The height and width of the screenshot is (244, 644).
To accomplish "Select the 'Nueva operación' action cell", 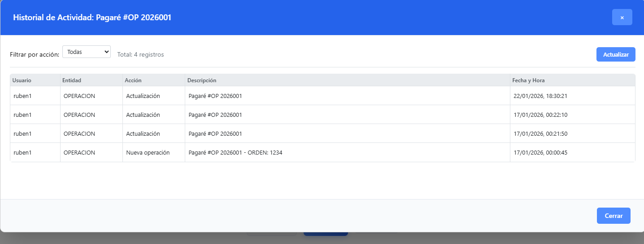I will tap(148, 153).
